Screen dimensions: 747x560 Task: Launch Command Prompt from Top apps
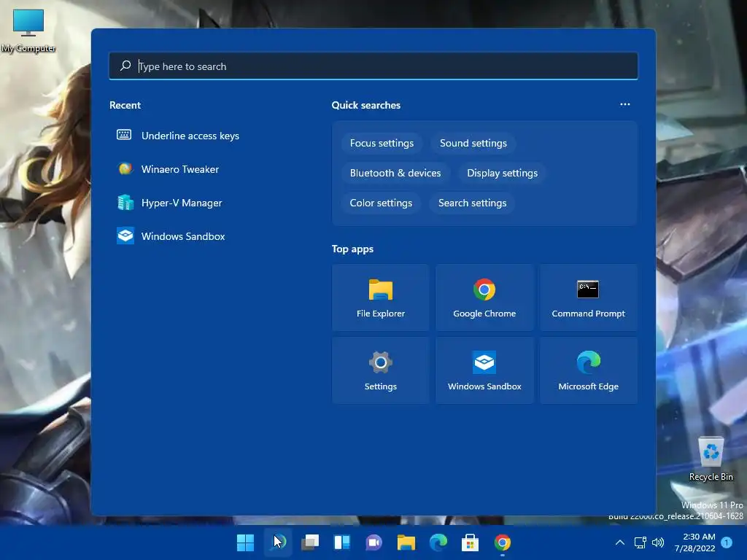[x=589, y=297]
